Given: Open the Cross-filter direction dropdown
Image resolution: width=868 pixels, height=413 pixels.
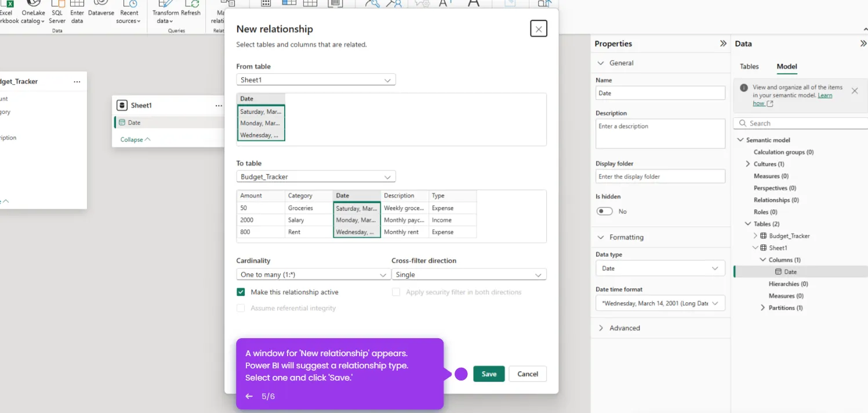Looking at the screenshot, I should pos(468,274).
